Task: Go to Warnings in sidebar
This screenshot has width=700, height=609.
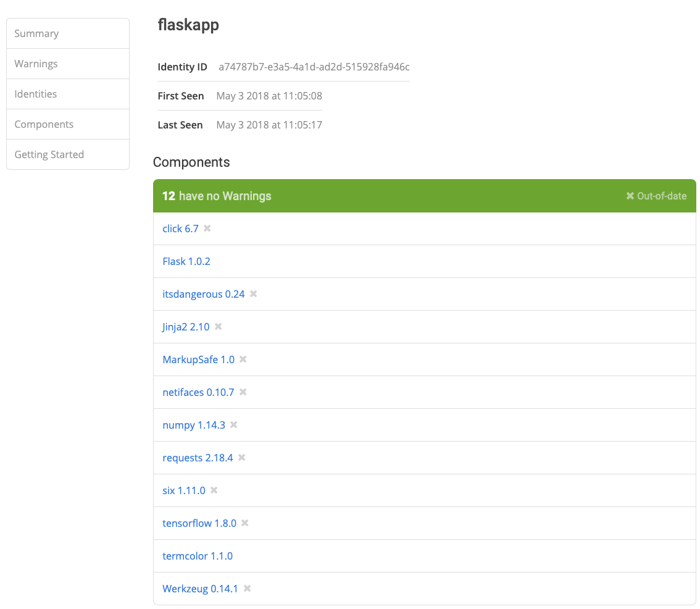Action: [x=68, y=64]
